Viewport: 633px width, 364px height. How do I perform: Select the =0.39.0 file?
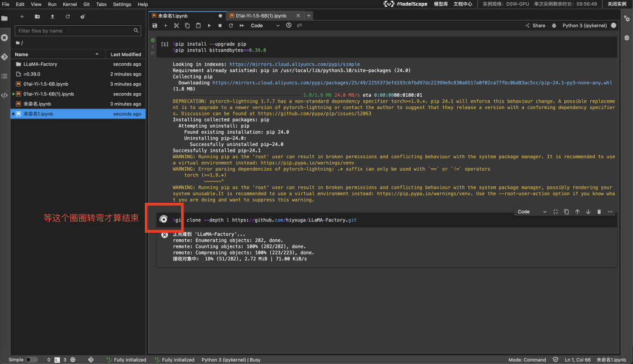click(x=78, y=74)
